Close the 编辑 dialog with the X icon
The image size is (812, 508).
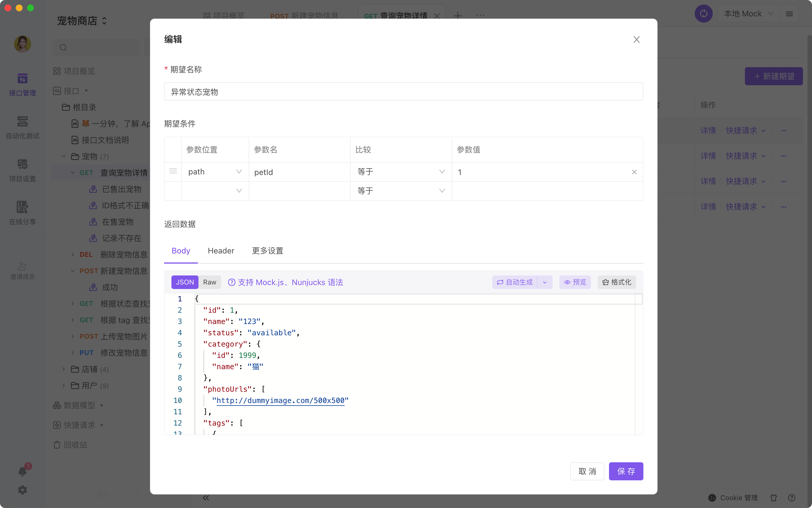[x=636, y=40]
